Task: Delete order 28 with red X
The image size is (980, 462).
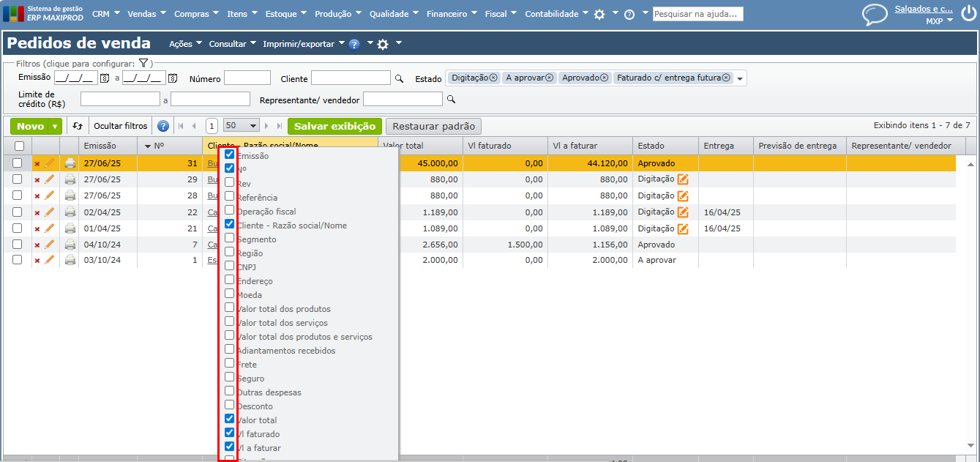Action: [37, 196]
